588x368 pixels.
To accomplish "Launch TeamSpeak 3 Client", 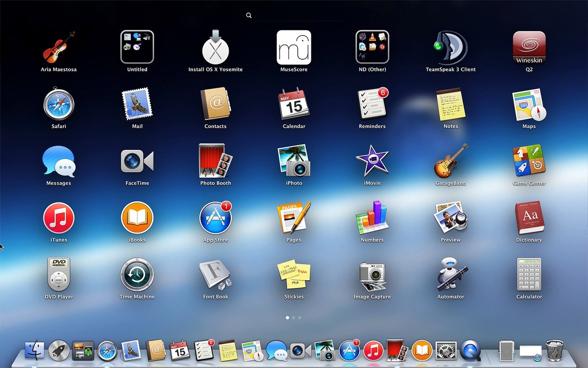I will [x=450, y=48].
